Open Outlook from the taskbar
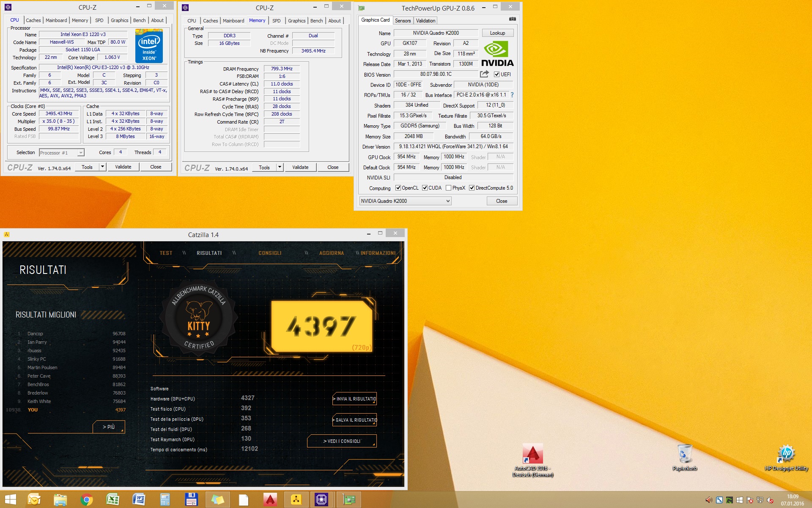812x508 pixels. point(34,500)
